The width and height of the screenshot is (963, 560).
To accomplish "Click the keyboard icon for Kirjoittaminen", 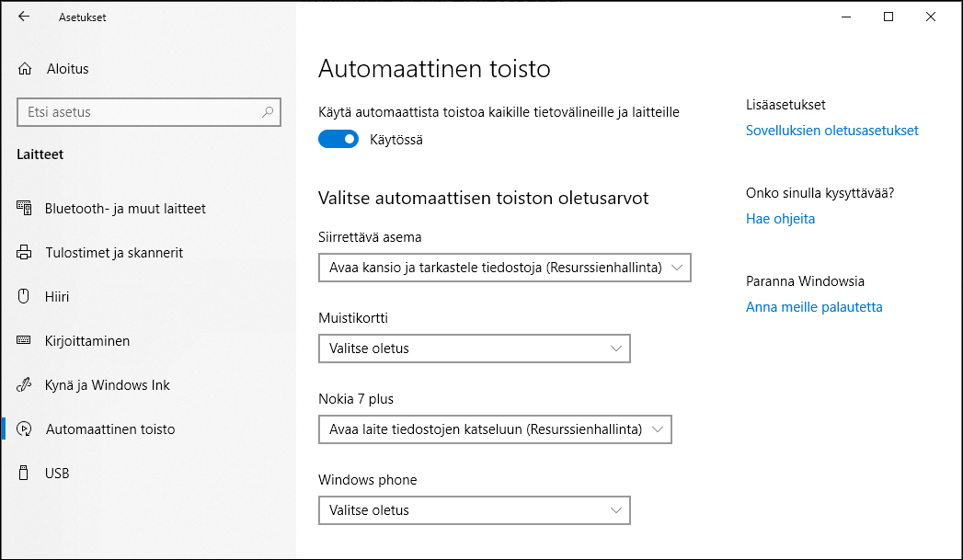I will (25, 341).
